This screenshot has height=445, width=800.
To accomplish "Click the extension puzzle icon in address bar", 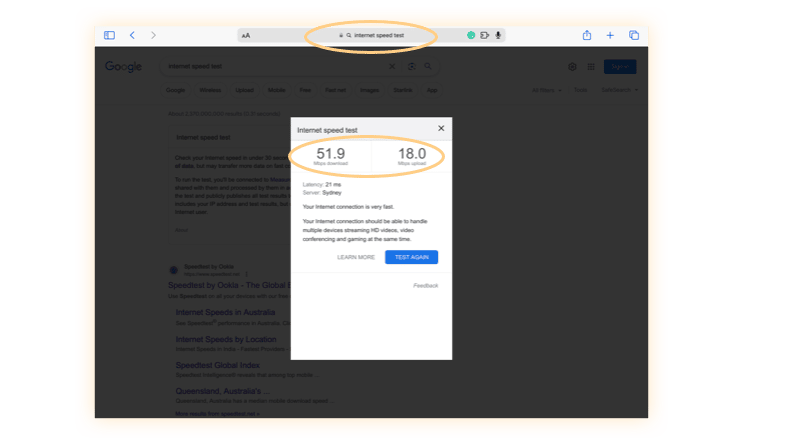I will coord(484,35).
